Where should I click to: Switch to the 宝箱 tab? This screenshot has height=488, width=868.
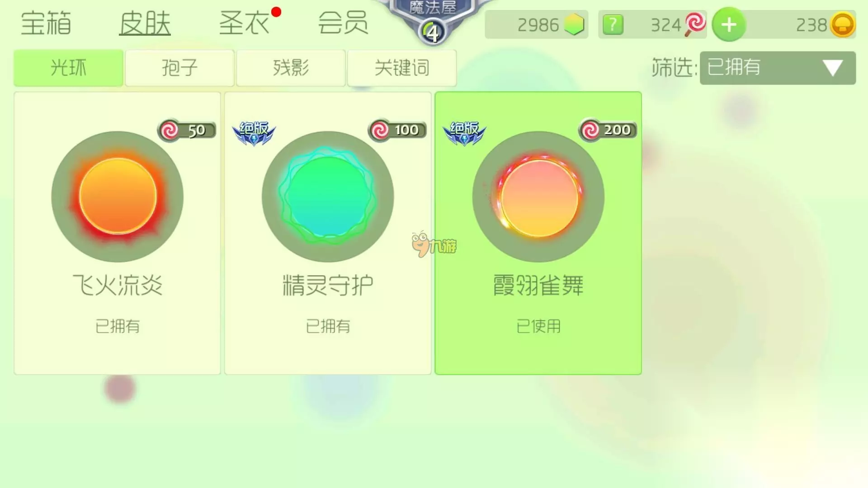(46, 23)
